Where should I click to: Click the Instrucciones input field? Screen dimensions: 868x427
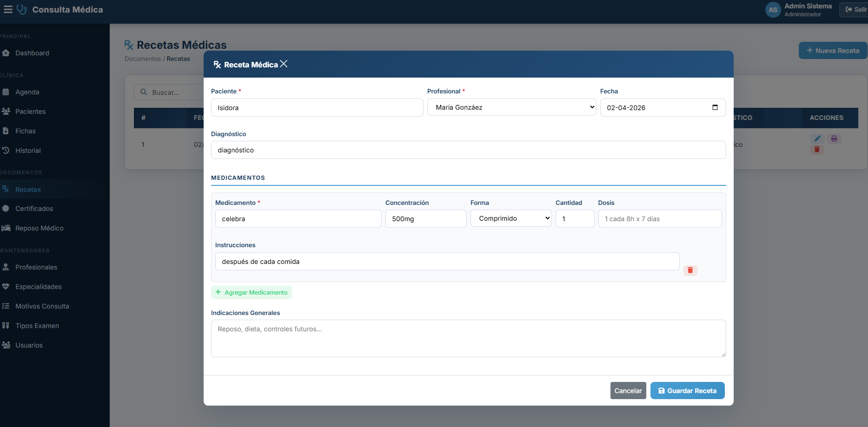coord(447,261)
